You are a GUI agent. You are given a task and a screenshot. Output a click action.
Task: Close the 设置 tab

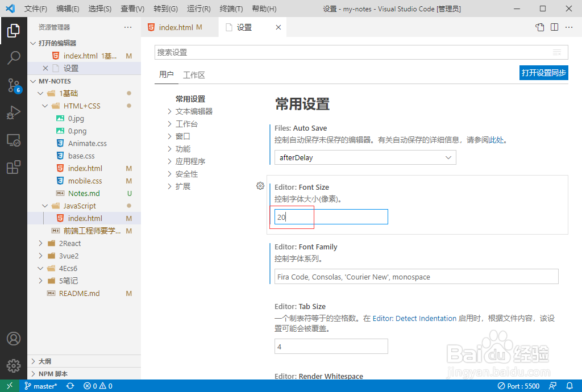(x=278, y=27)
